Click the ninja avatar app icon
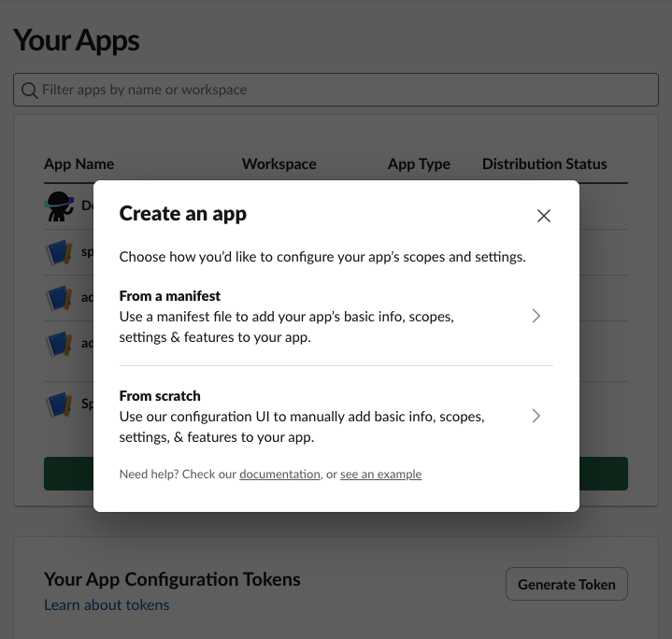Viewport: 672px width, 639px height. 60,206
